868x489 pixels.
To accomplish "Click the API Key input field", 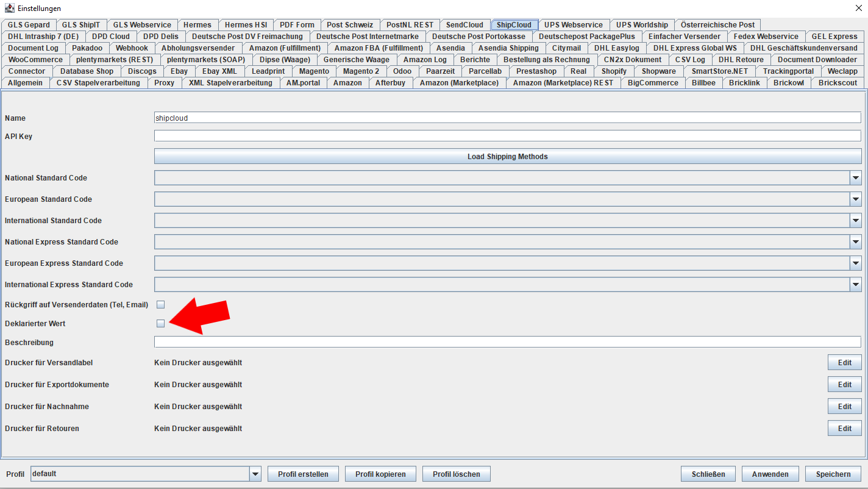I will 508,136.
